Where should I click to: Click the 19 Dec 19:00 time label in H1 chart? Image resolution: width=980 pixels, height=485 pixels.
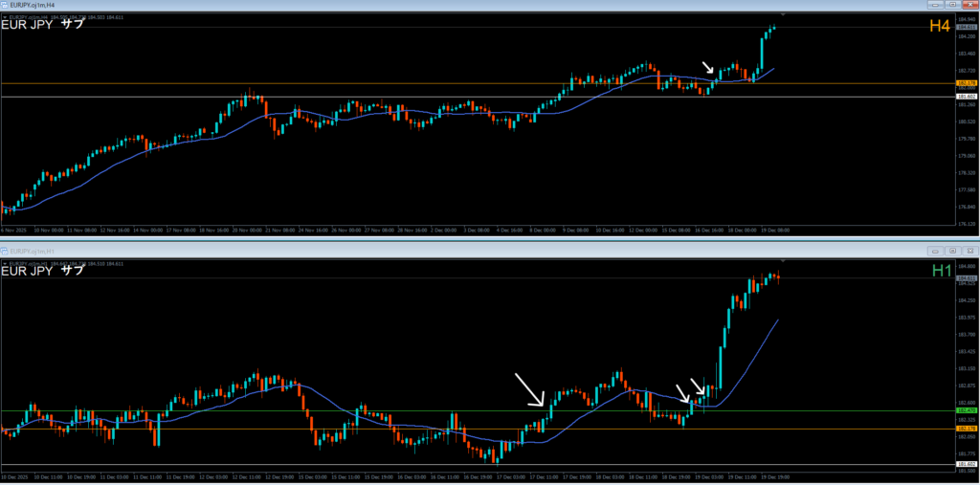point(777,476)
